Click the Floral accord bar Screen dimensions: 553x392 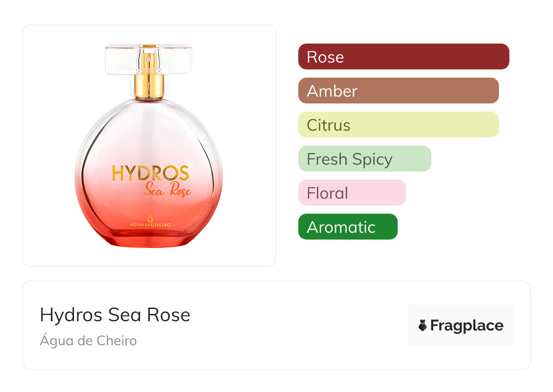coord(352,193)
